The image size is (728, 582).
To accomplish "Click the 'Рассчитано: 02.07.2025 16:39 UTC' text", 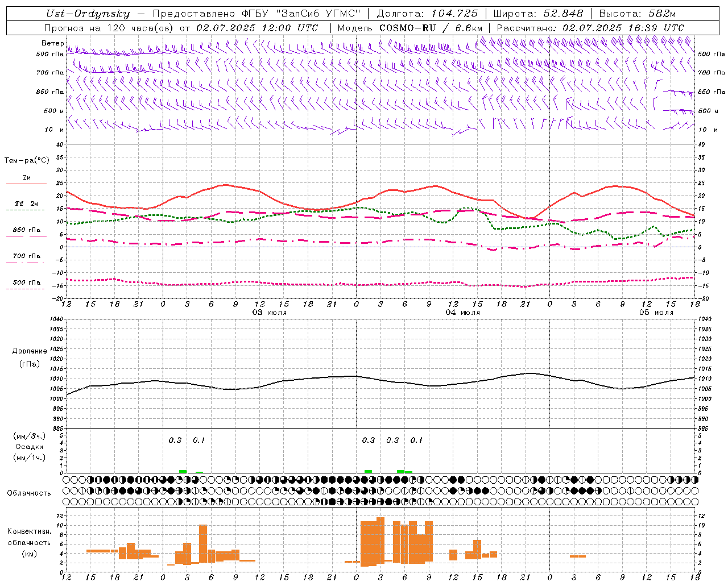I will (590, 28).
